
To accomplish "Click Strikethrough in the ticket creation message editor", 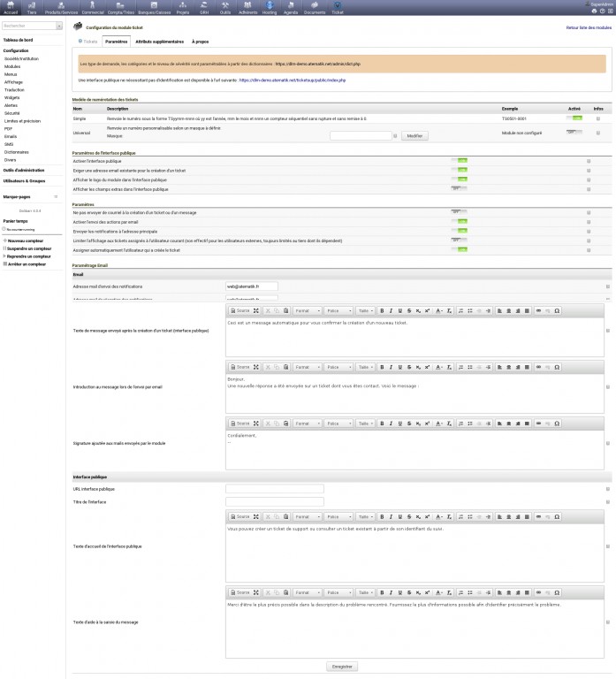I will click(x=409, y=311).
